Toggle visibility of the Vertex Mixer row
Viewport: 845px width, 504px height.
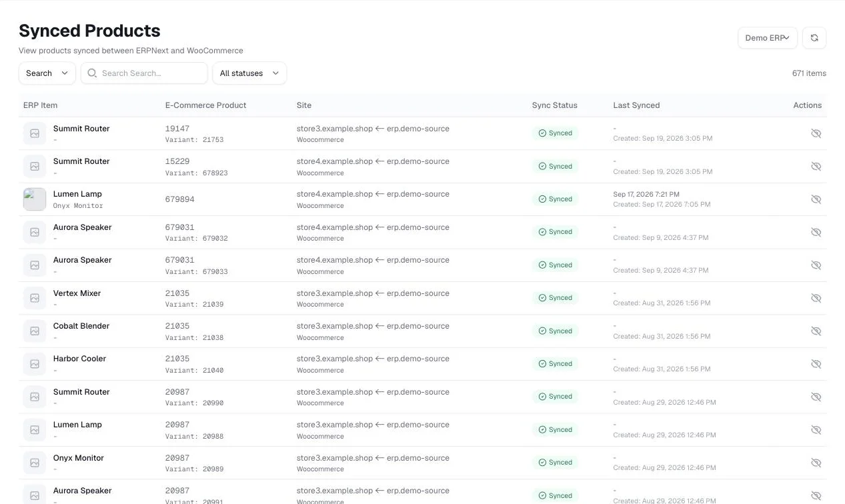click(x=816, y=298)
